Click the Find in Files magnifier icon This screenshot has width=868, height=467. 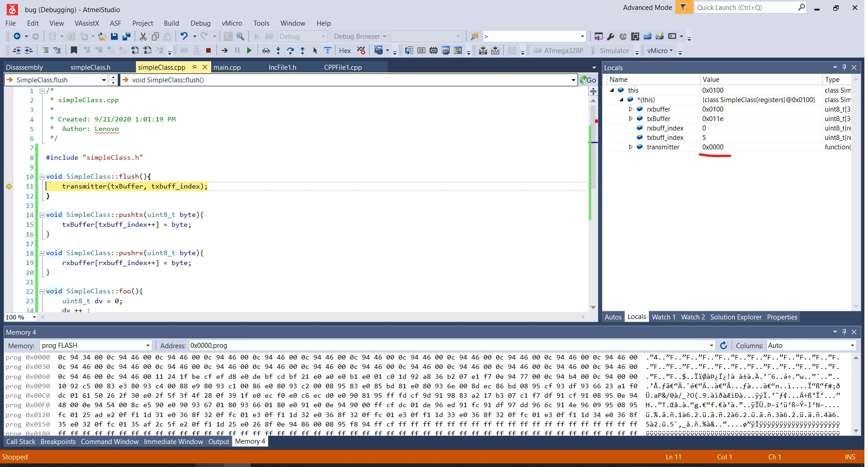coord(240,36)
